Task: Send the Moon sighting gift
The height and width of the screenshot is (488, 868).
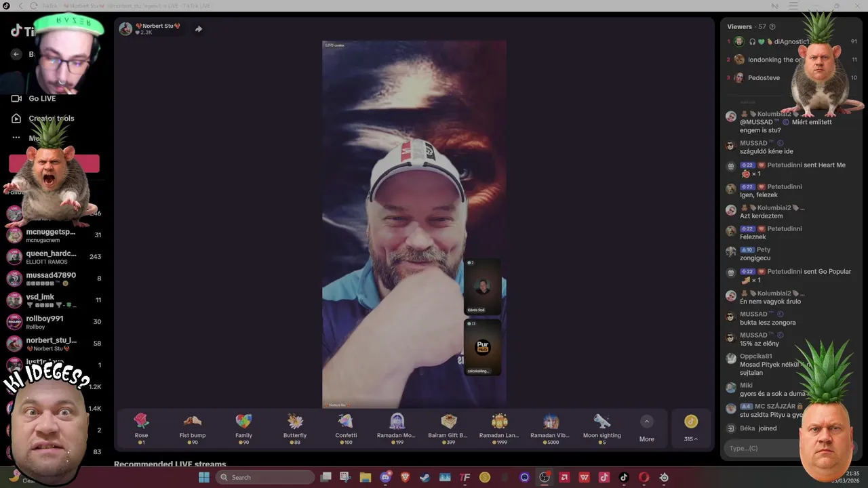Action: [x=602, y=428]
